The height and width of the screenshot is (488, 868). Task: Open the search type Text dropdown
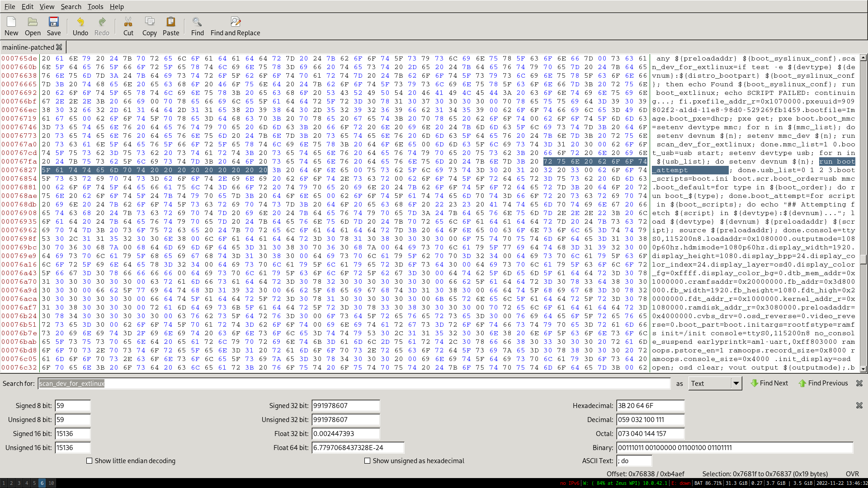(x=715, y=384)
